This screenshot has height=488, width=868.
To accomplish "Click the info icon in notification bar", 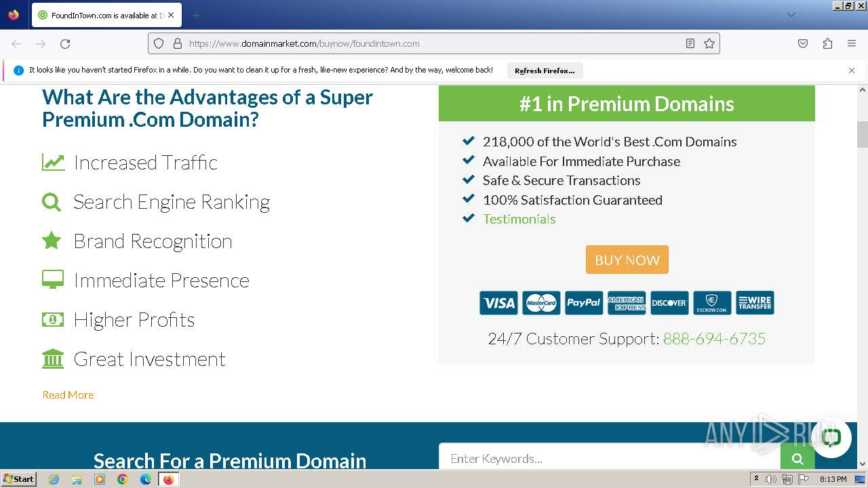I will [x=19, y=70].
